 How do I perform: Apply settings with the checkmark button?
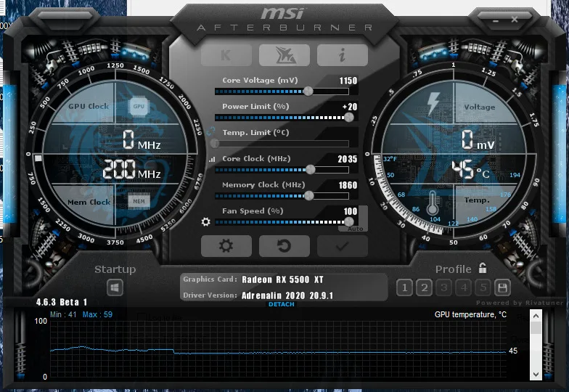[x=343, y=246]
